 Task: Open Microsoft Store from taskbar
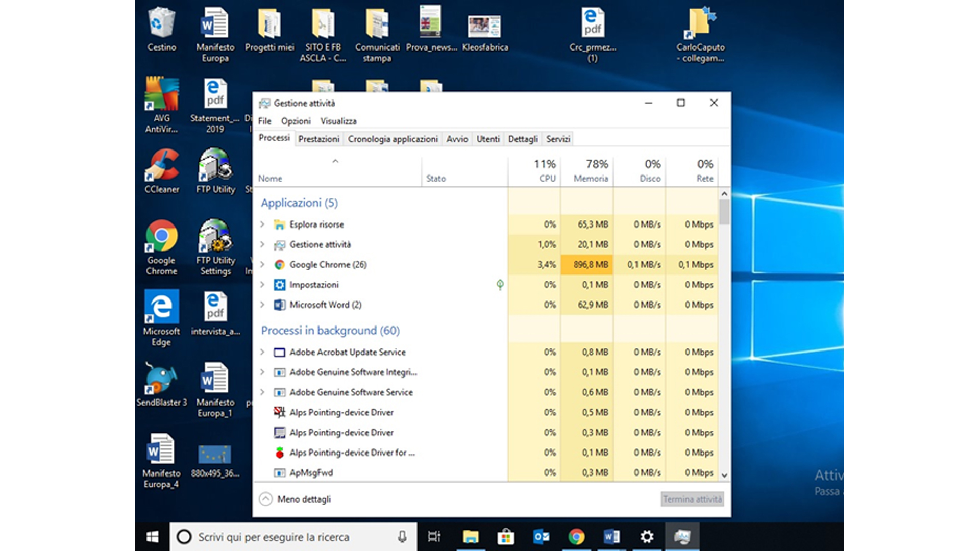505,537
